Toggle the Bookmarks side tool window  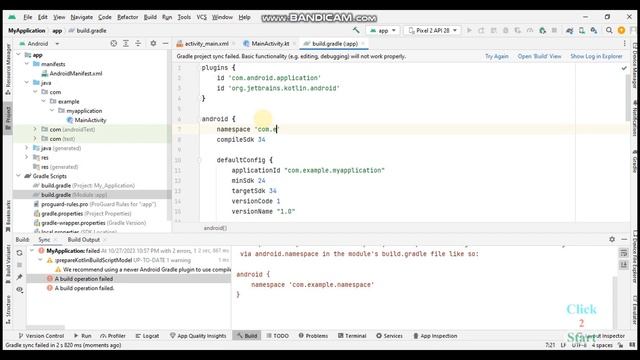click(x=8, y=216)
